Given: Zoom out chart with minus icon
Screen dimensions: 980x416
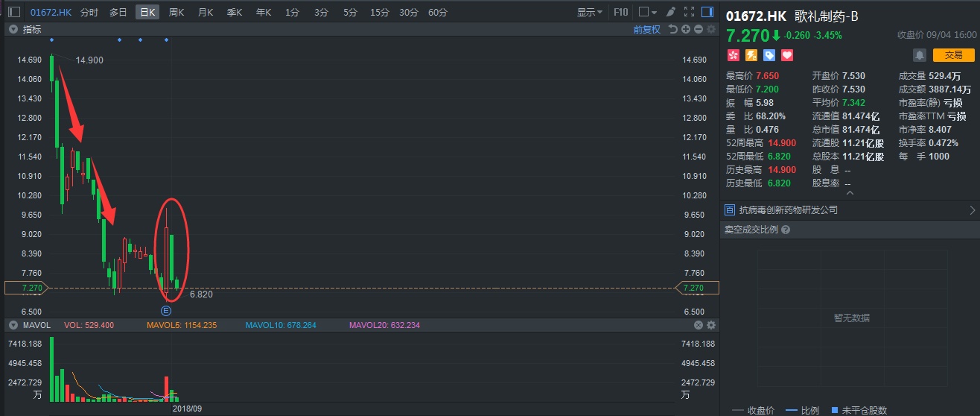Looking at the screenshot, I should [x=699, y=29].
